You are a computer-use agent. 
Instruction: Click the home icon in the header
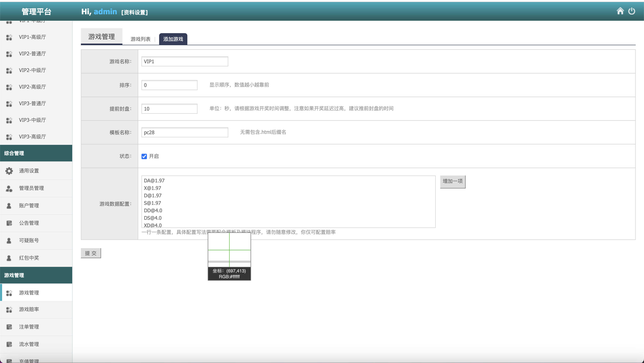tap(620, 11)
